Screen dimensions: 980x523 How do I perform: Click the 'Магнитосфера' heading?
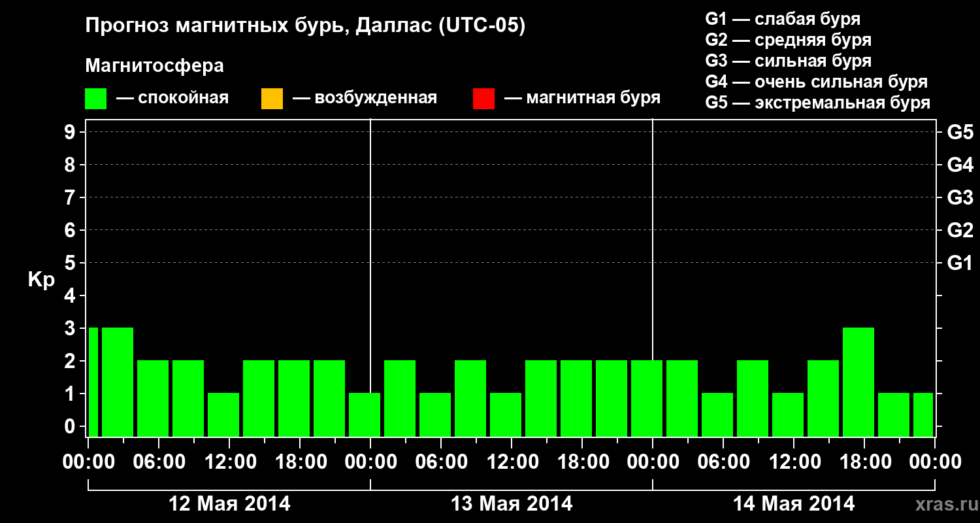155,66
